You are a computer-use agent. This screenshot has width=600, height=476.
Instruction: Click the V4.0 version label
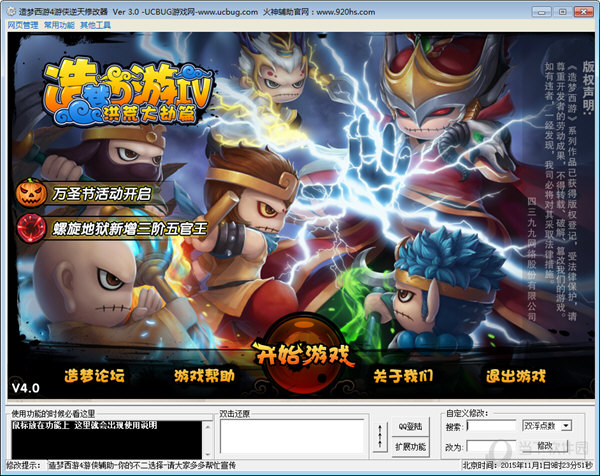tap(26, 388)
